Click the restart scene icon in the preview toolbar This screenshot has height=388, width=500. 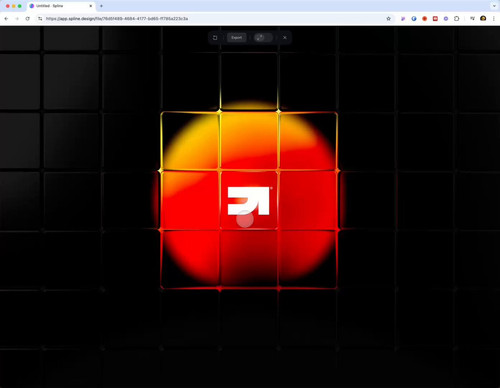pyautogui.click(x=215, y=38)
